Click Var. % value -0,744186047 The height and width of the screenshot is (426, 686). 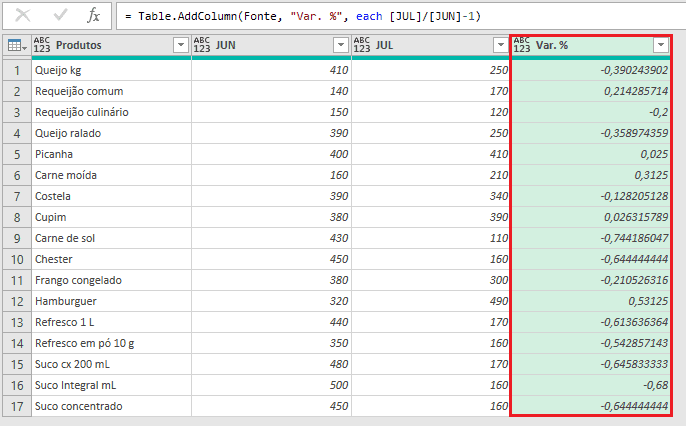pyautogui.click(x=591, y=238)
